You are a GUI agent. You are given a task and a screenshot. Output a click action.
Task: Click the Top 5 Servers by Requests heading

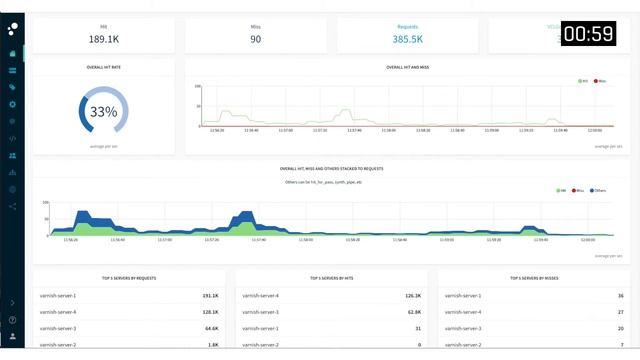pos(129,278)
